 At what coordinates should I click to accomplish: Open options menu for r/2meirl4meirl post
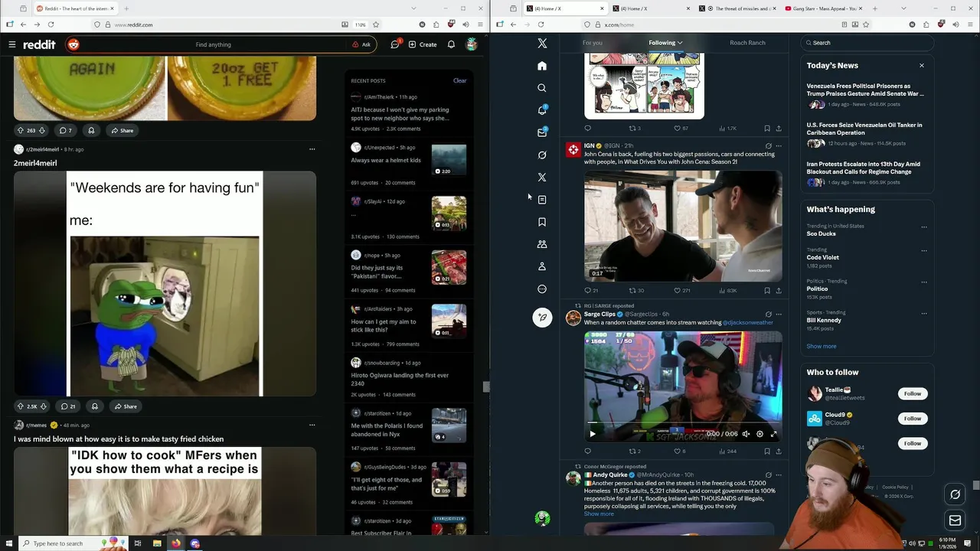pos(312,149)
